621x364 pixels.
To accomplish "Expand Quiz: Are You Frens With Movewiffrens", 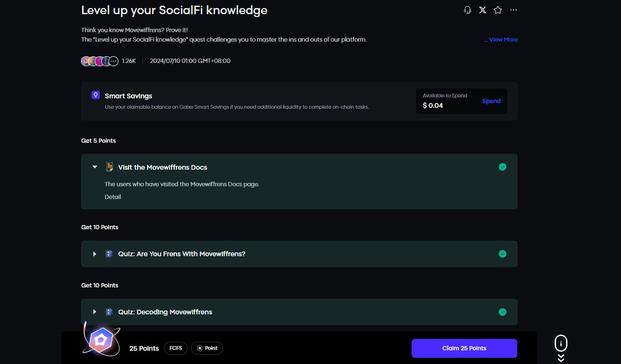I will pos(95,254).
